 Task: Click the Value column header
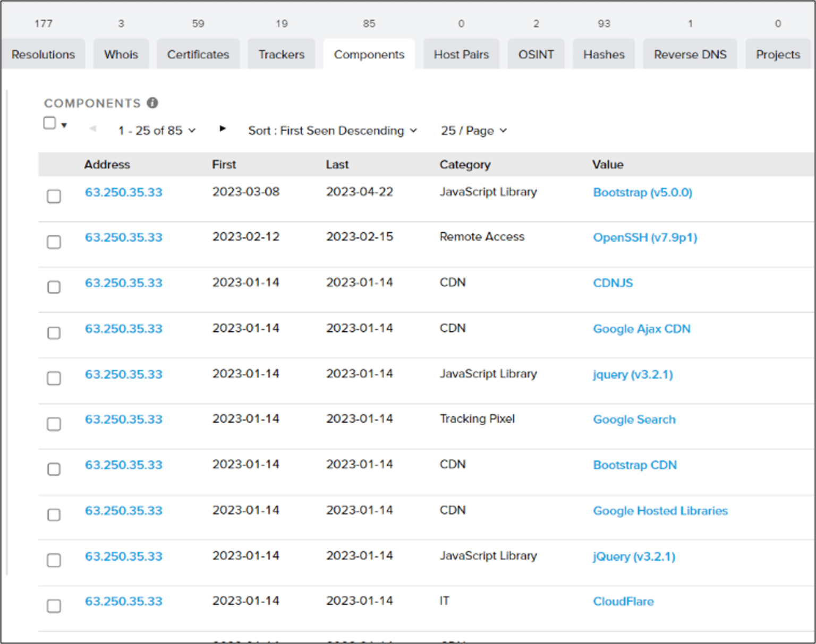coord(608,165)
